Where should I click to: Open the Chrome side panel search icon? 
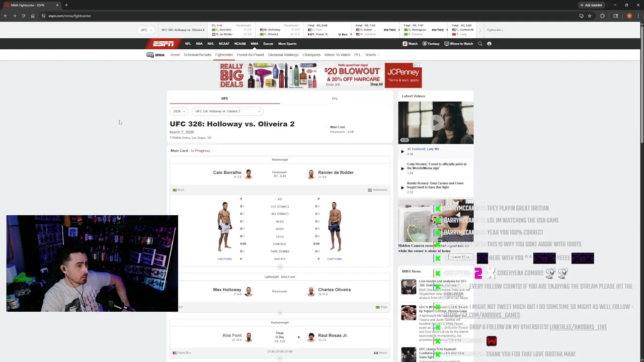pyautogui.click(x=615, y=16)
